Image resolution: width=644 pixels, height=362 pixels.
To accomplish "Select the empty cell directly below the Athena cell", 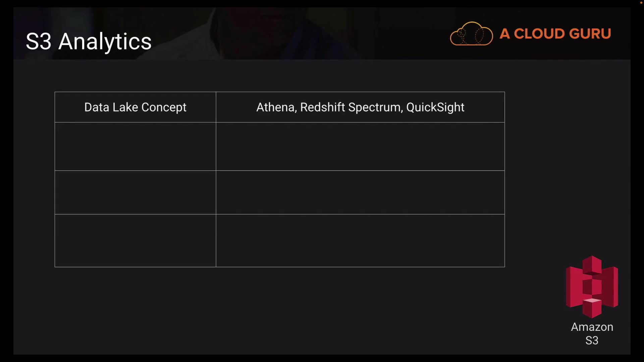I will [x=360, y=146].
